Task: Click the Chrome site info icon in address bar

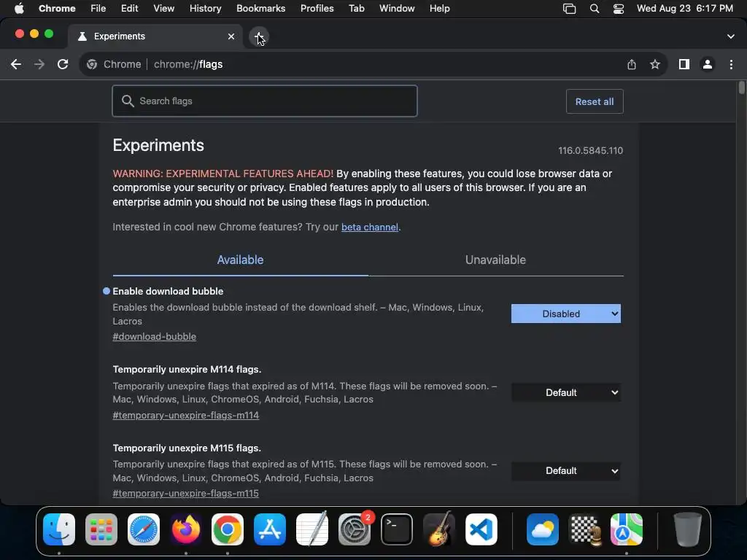Action: 92,64
